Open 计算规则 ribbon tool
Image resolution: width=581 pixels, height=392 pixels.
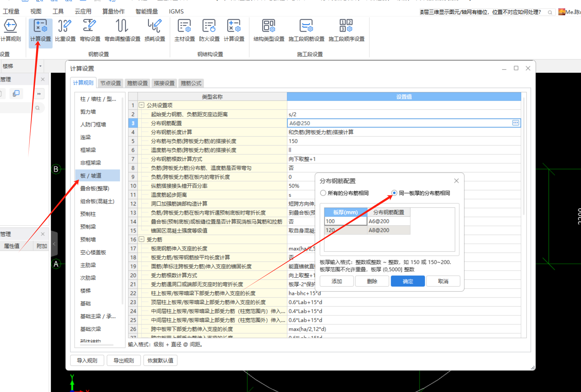tap(11, 31)
